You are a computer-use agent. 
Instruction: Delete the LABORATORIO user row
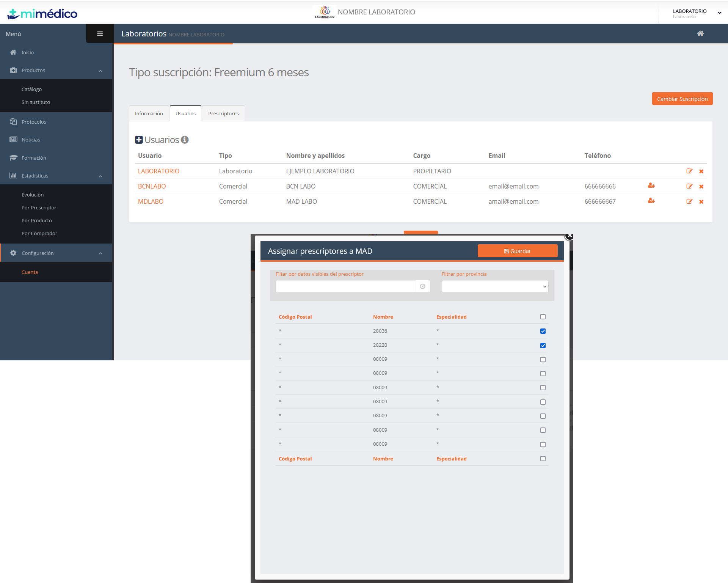coord(701,171)
